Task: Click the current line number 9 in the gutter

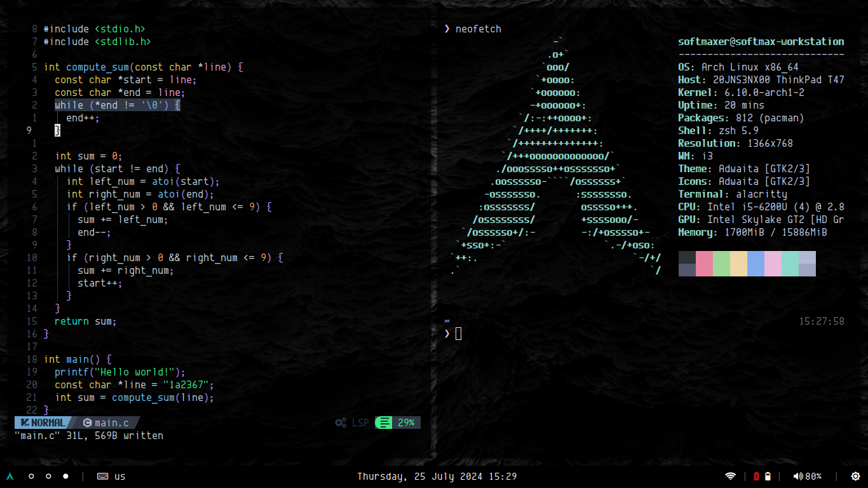Action: click(29, 130)
